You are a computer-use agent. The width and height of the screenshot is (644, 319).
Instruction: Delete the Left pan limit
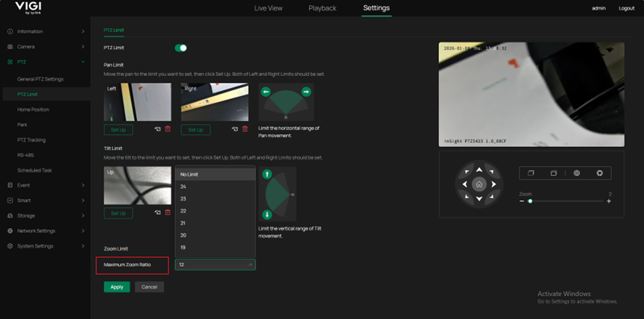click(167, 129)
